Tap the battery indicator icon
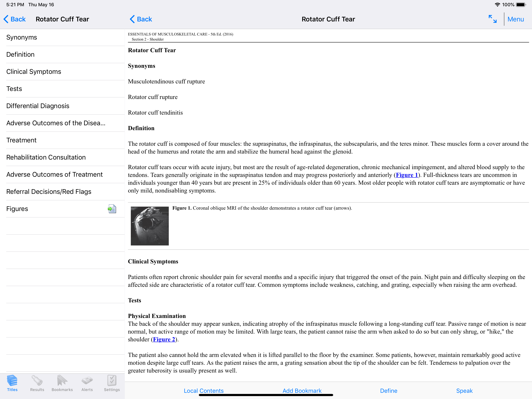 [x=521, y=4]
